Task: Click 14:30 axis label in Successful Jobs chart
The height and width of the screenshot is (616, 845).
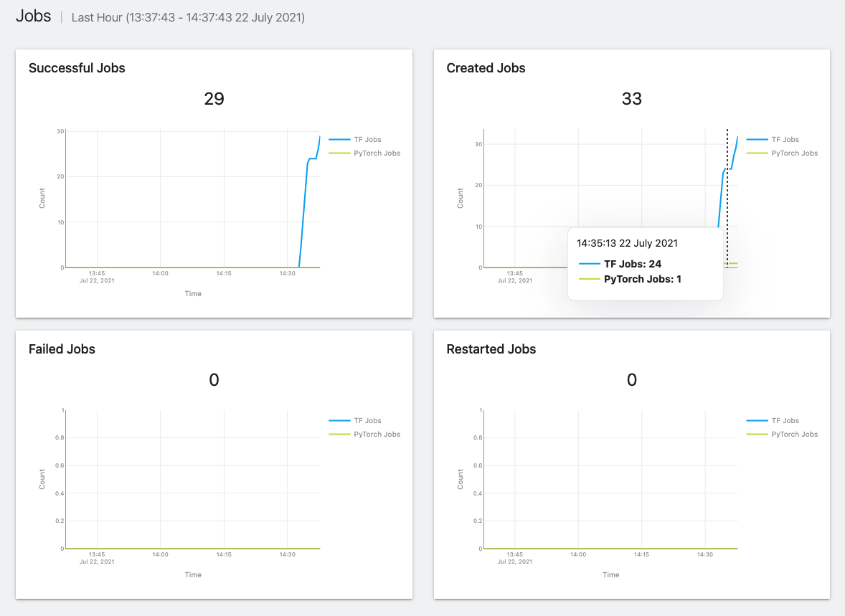Action: (287, 273)
